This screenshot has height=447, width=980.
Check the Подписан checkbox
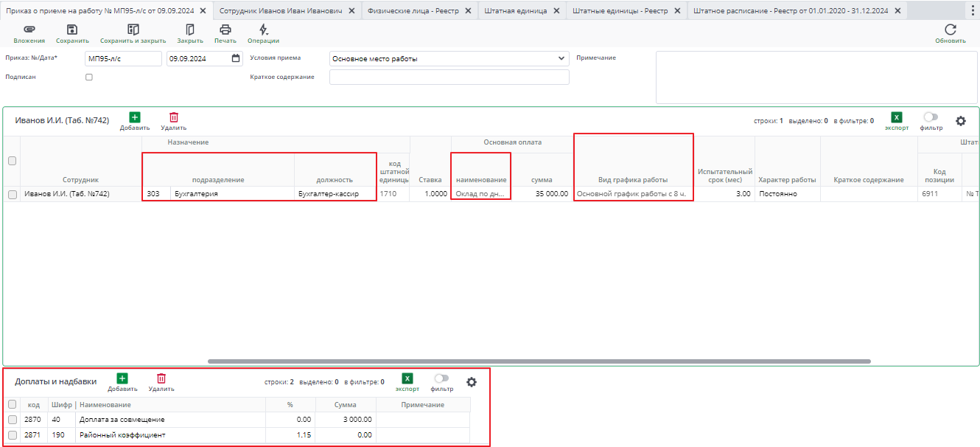pos(89,77)
